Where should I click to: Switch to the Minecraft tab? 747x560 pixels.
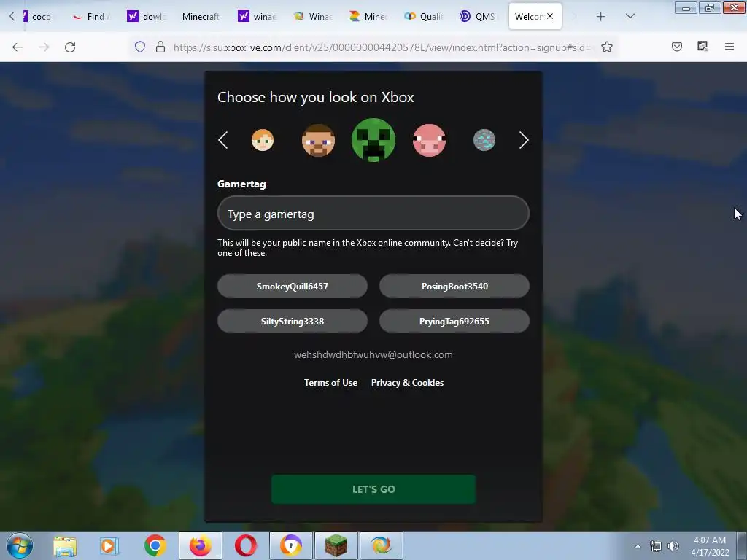[x=201, y=16]
